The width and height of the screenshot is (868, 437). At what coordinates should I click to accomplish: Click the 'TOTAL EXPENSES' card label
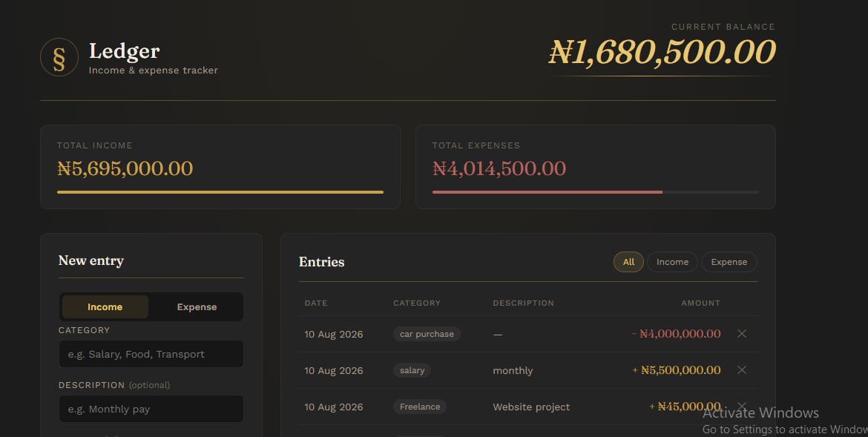tap(476, 145)
